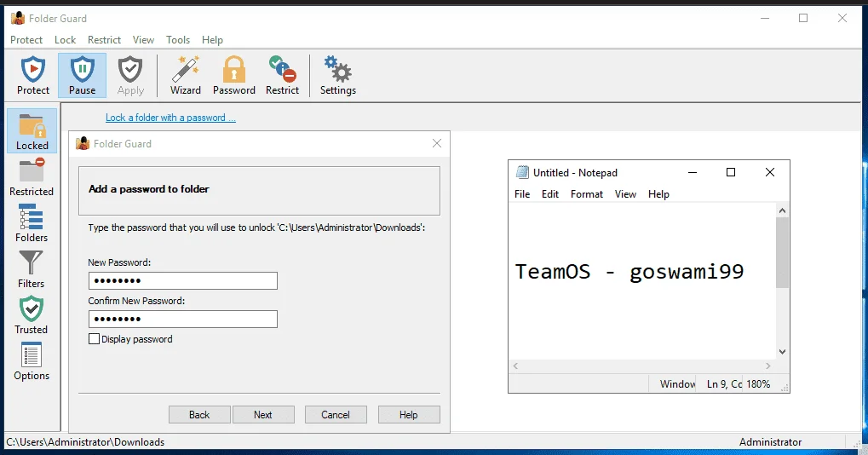This screenshot has width=868, height=455.
Task: Click the Pause shield toolbar button
Action: 82,75
